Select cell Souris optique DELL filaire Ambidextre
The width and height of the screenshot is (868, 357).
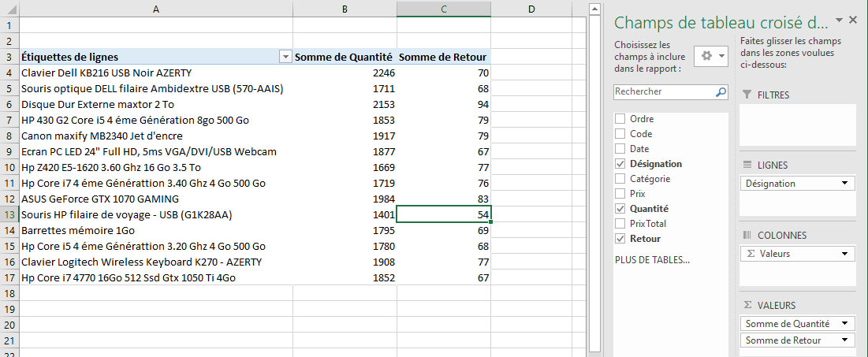(x=156, y=88)
